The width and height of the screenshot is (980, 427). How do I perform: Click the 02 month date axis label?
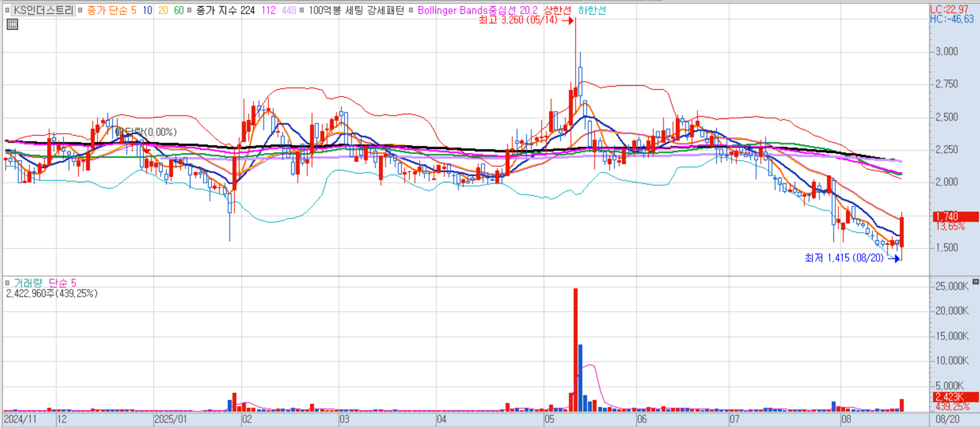(x=247, y=420)
